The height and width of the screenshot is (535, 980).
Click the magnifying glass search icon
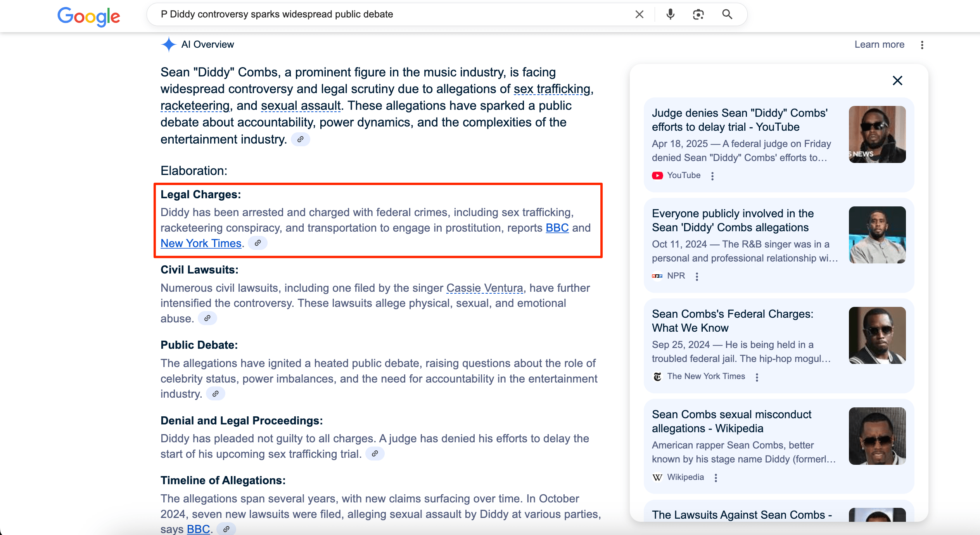(727, 14)
